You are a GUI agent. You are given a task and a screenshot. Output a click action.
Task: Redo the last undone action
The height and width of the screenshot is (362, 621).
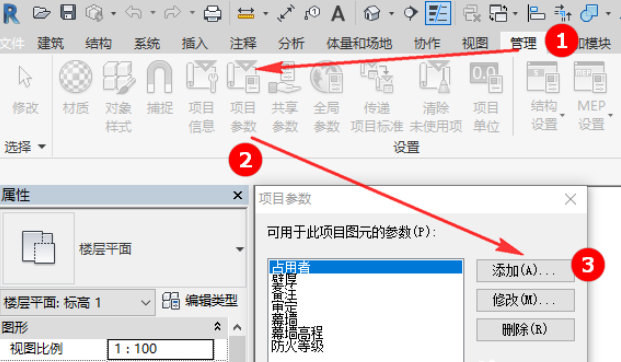click(172, 13)
